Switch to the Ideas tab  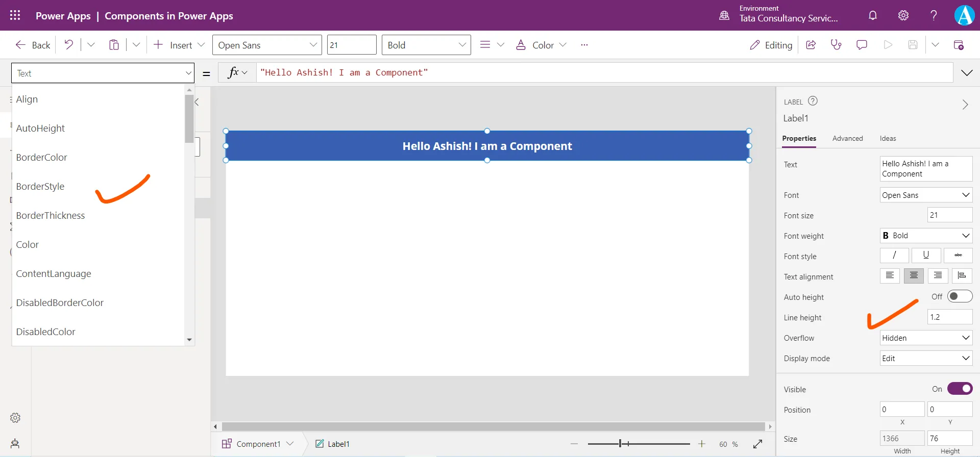888,138
